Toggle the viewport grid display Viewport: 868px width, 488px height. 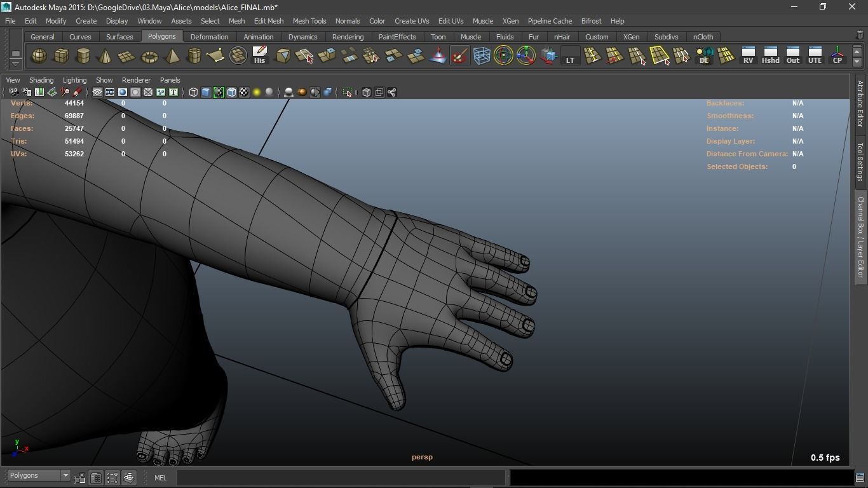coord(97,92)
